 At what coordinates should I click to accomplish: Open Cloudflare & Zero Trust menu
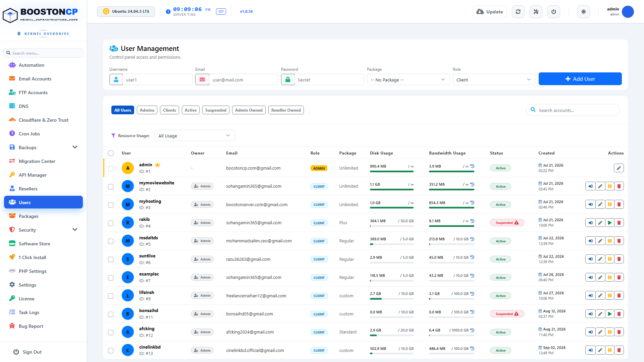44,120
